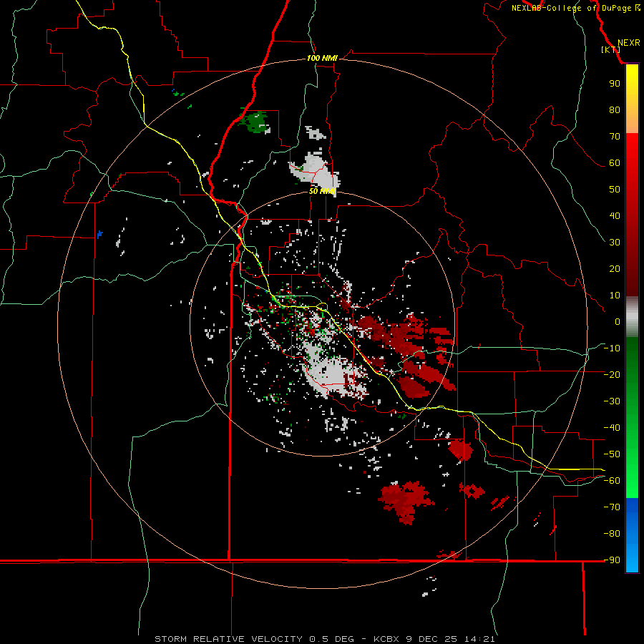
Task: Click the positive 20 scale value
Action: [615, 268]
